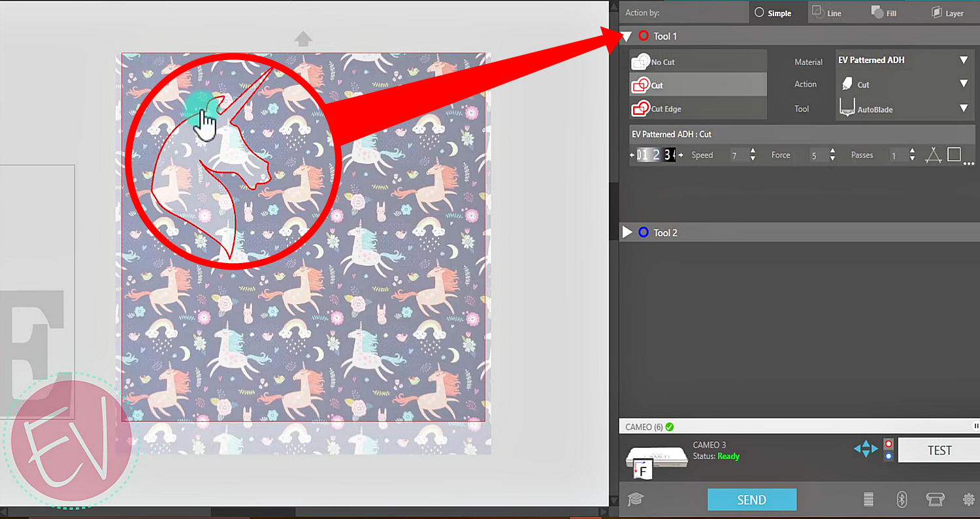This screenshot has width=980, height=519.
Task: Move the blade up with arrow
Action: tap(866, 442)
